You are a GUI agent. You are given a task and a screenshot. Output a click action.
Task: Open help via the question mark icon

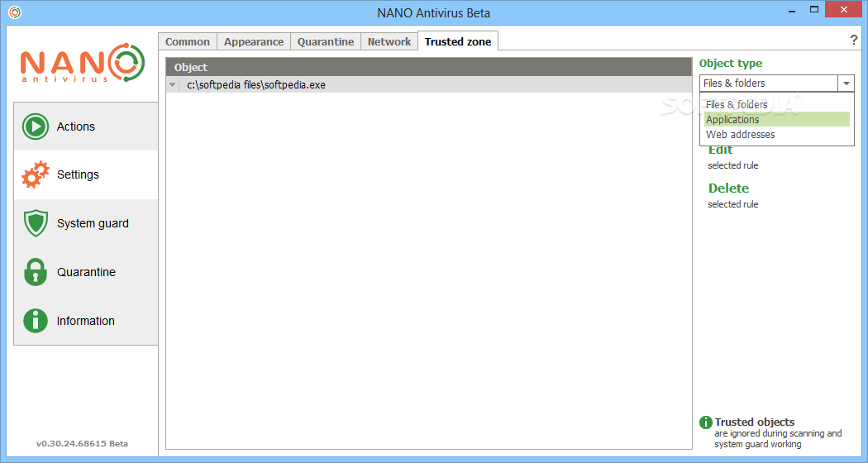853,40
